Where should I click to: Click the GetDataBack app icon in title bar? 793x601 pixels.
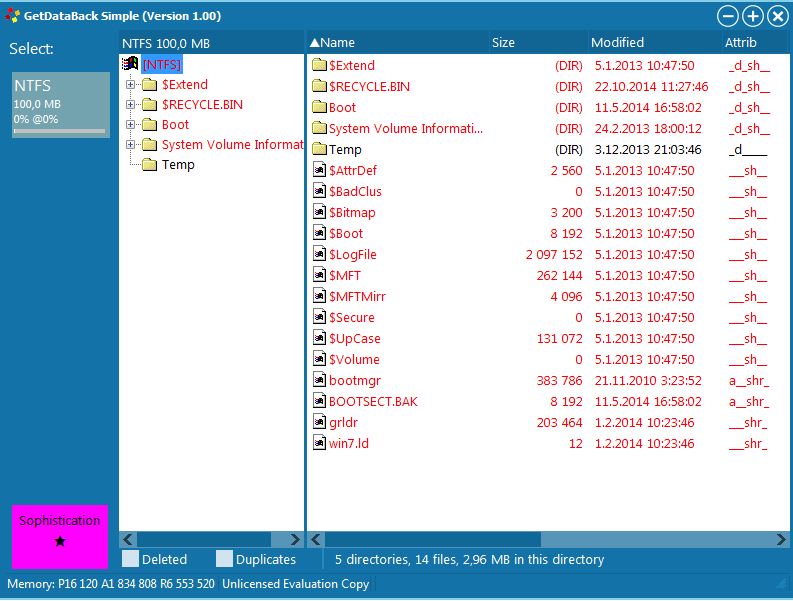tap(13, 16)
